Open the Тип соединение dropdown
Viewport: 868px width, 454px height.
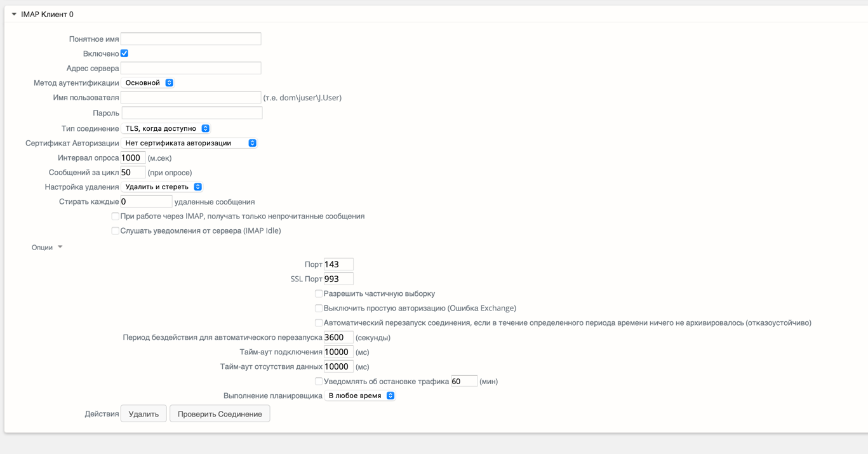[166, 128]
